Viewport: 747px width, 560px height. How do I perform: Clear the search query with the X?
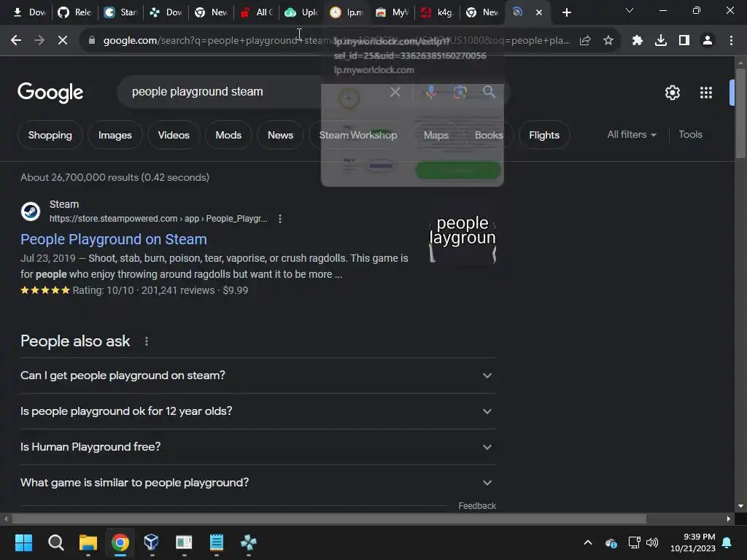tap(395, 91)
